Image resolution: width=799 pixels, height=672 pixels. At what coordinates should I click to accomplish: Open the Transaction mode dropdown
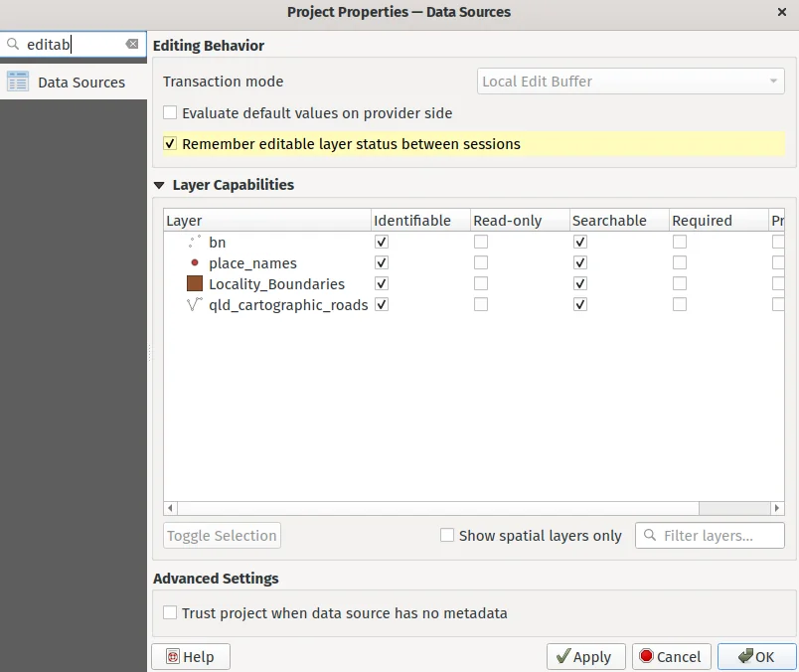(x=630, y=82)
